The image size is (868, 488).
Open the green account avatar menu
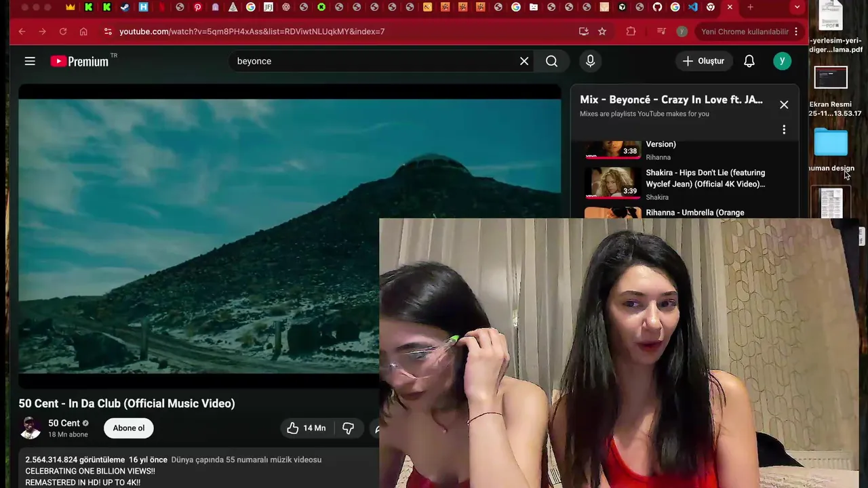pyautogui.click(x=782, y=61)
